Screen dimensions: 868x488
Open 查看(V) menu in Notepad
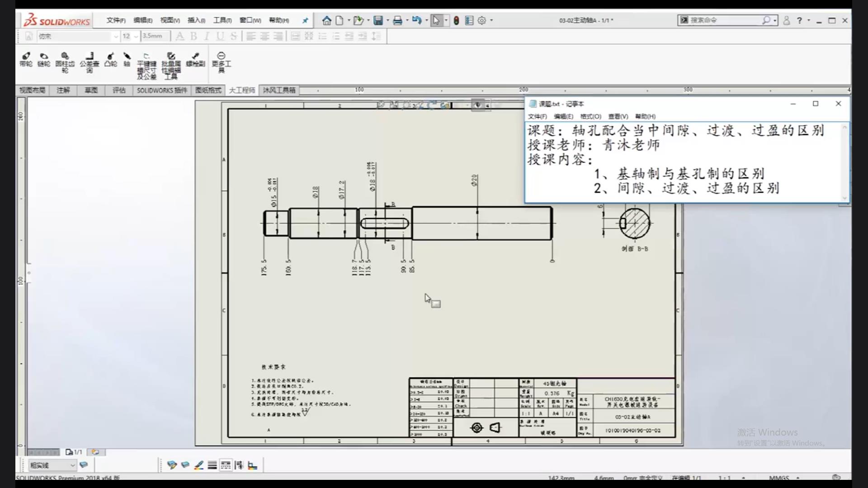click(x=618, y=117)
